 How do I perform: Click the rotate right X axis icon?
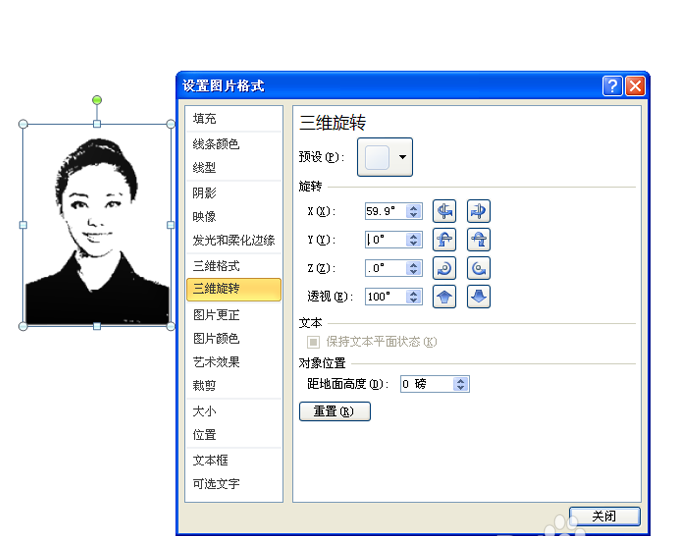pyautogui.click(x=478, y=211)
